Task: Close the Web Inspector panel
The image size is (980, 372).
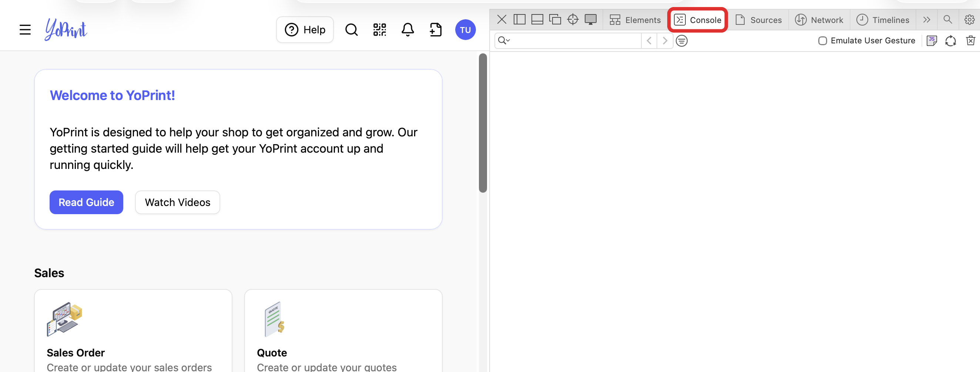Action: pos(501,19)
